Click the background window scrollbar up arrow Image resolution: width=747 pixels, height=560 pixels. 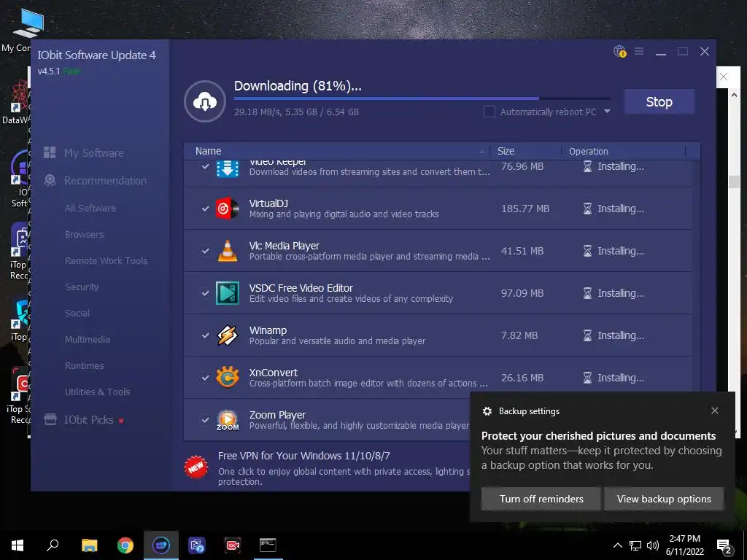[x=734, y=95]
